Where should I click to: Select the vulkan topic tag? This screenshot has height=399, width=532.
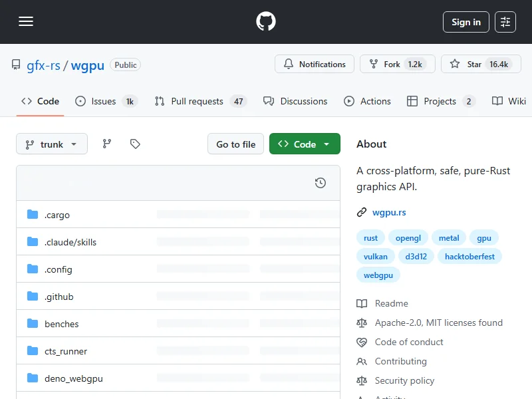(376, 256)
